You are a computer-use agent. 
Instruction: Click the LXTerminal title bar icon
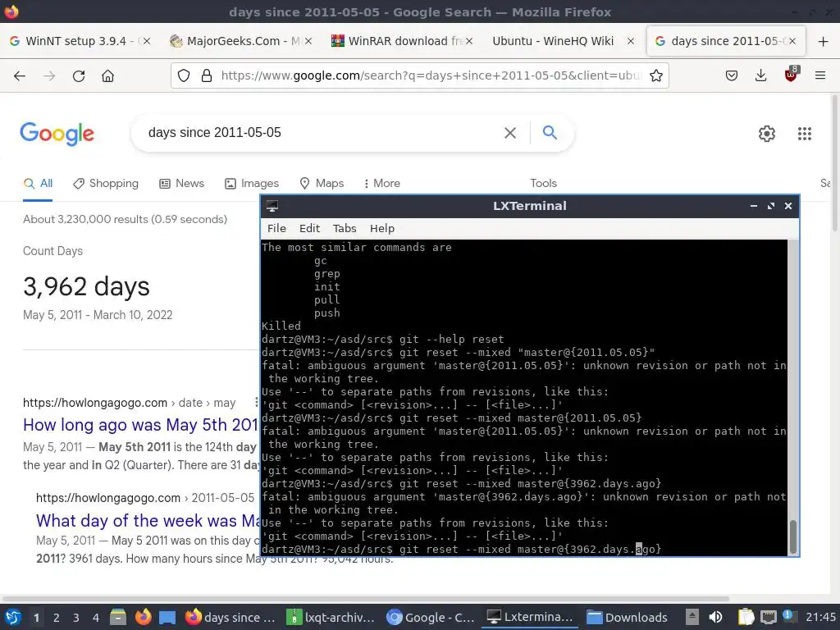[x=272, y=206]
